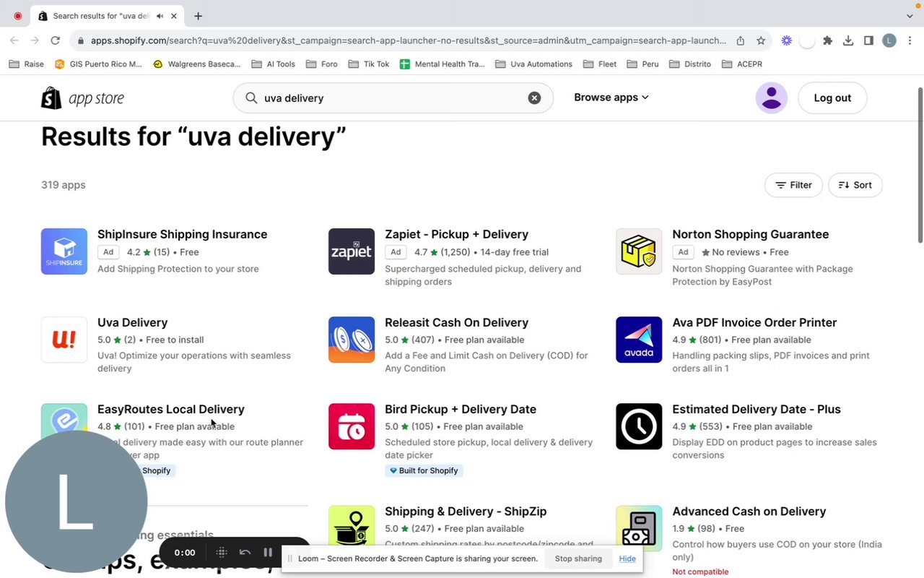
Task: Open ShipInsure Shipping Insurance listing
Action: click(x=182, y=234)
